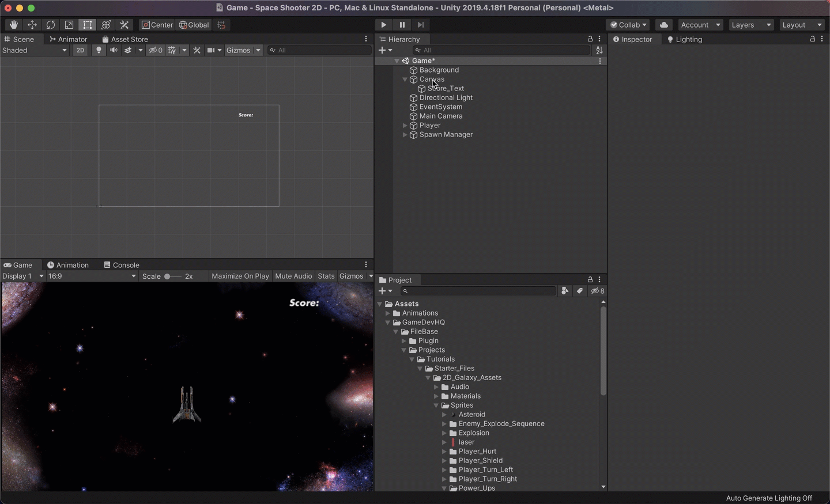Image resolution: width=830 pixels, height=504 pixels.
Task: Toggle grid snapping icon in toolbar
Action: pyautogui.click(x=221, y=25)
